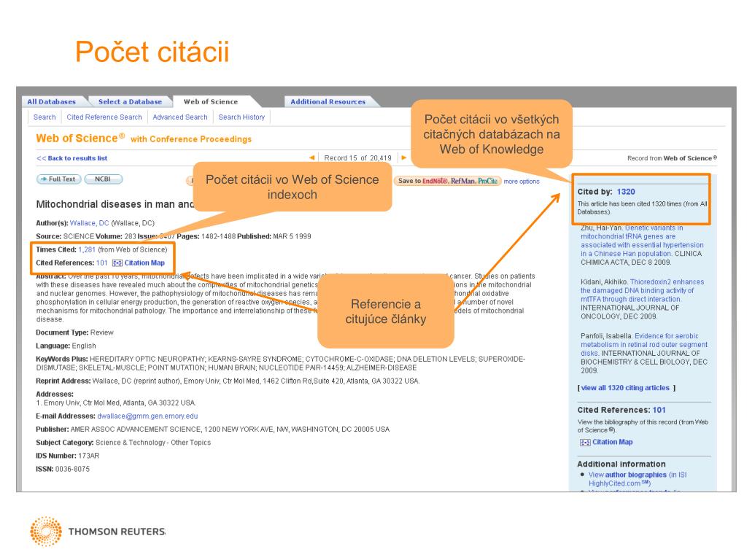The image size is (747, 560).
Task: Click the Thomson Reuters logo
Action: [x=98, y=532]
